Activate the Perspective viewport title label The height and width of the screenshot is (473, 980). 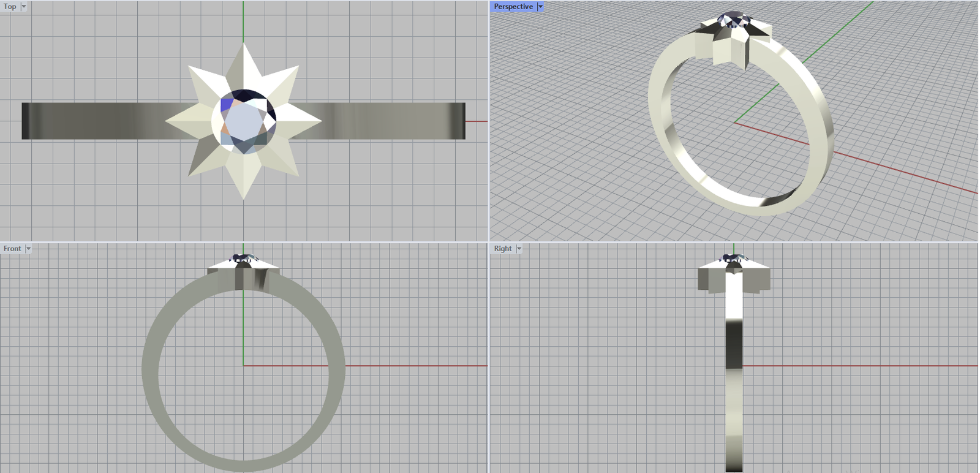coord(513,7)
